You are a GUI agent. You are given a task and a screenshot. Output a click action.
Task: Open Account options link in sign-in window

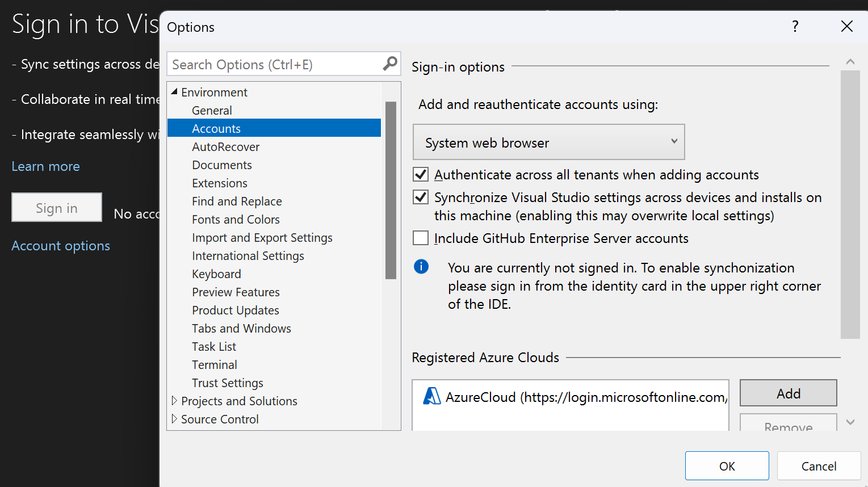(61, 246)
